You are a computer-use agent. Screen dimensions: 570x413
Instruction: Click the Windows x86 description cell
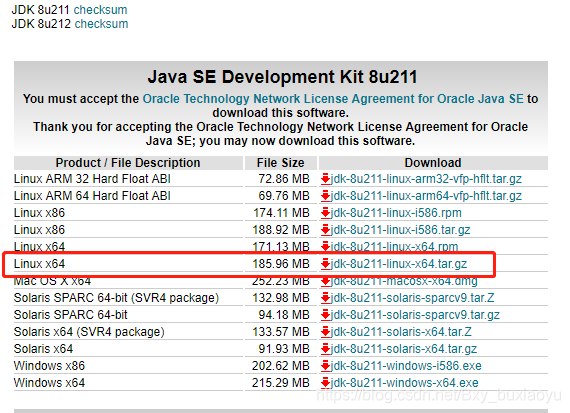[49, 366]
